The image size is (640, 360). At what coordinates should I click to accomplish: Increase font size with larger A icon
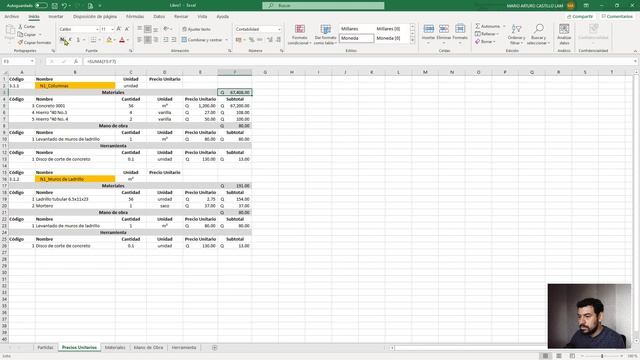119,29
